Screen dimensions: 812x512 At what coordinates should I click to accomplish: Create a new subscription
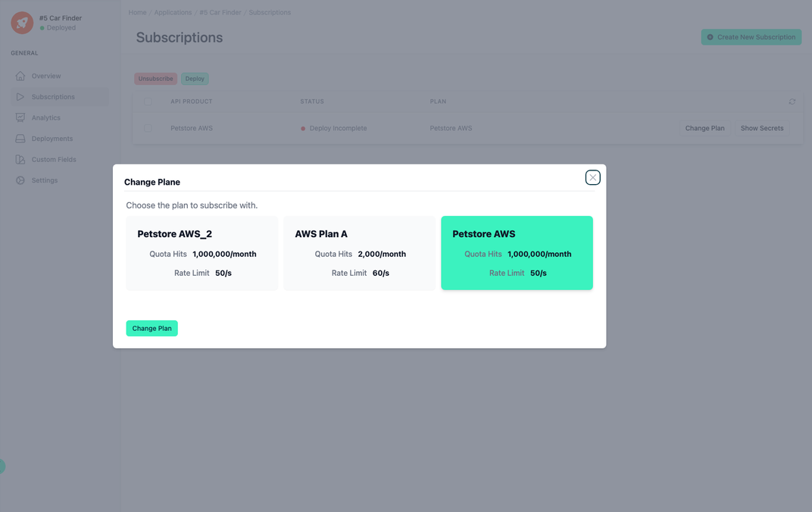(751, 36)
